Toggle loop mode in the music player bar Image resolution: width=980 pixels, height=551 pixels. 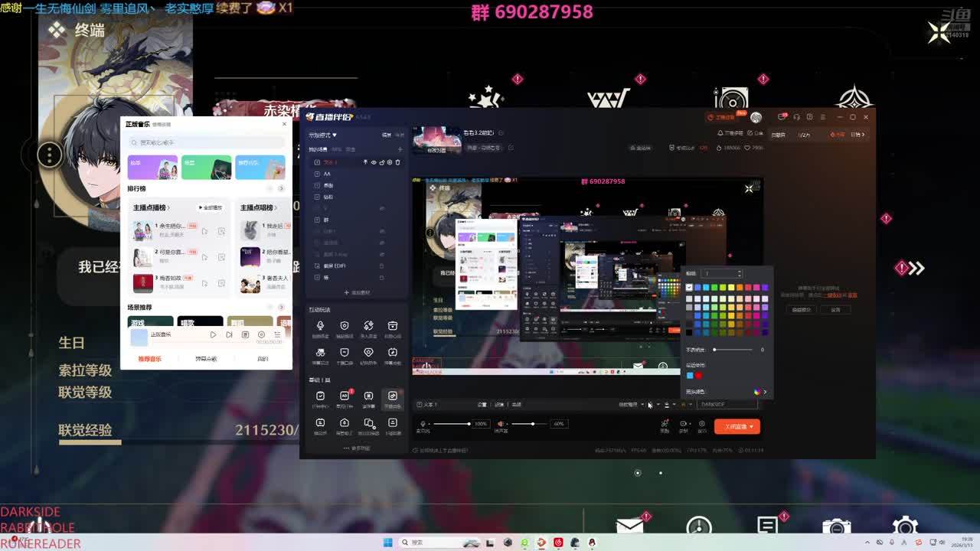click(x=261, y=334)
